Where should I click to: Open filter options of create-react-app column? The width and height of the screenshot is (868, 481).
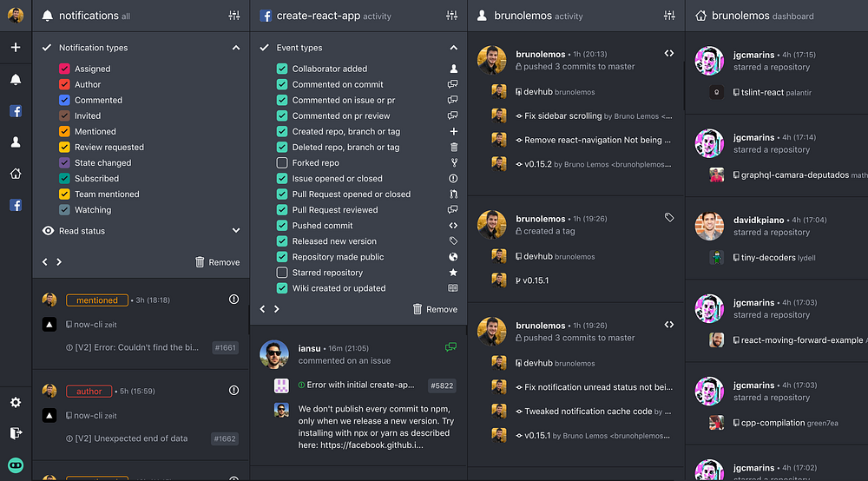click(451, 16)
